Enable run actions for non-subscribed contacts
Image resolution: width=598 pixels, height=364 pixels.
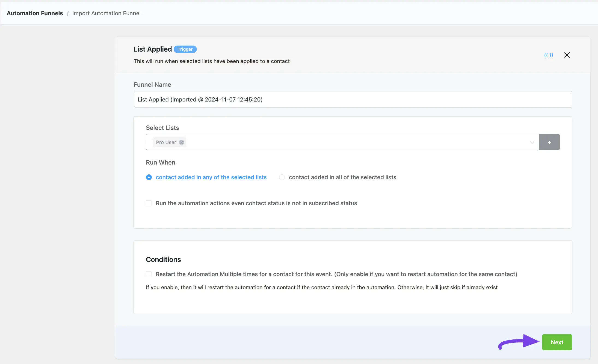tap(149, 203)
